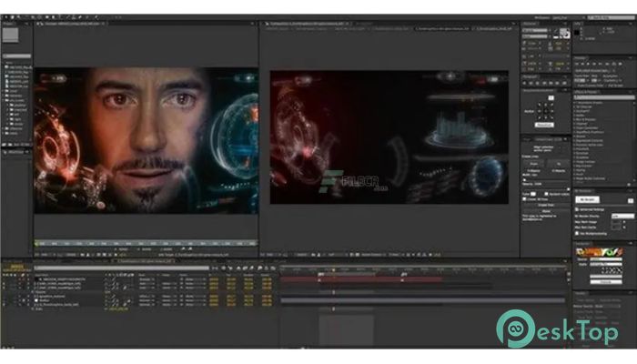Click gray preview thumbnail in Project panel
637x364 pixels.
11,35
